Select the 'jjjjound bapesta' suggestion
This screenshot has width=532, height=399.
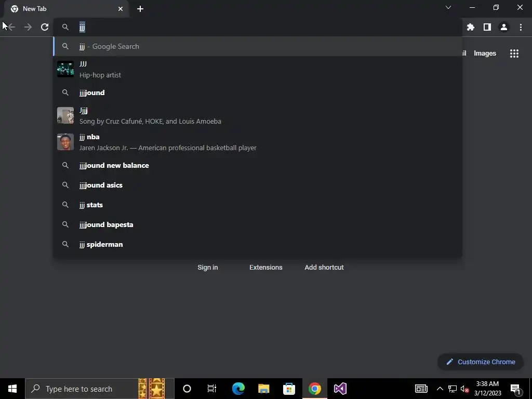[x=258, y=224]
